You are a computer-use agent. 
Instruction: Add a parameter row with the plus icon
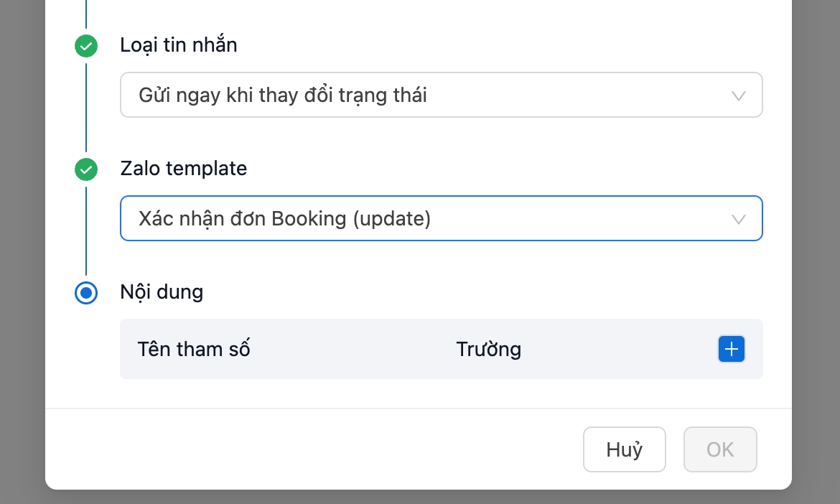coord(732,349)
